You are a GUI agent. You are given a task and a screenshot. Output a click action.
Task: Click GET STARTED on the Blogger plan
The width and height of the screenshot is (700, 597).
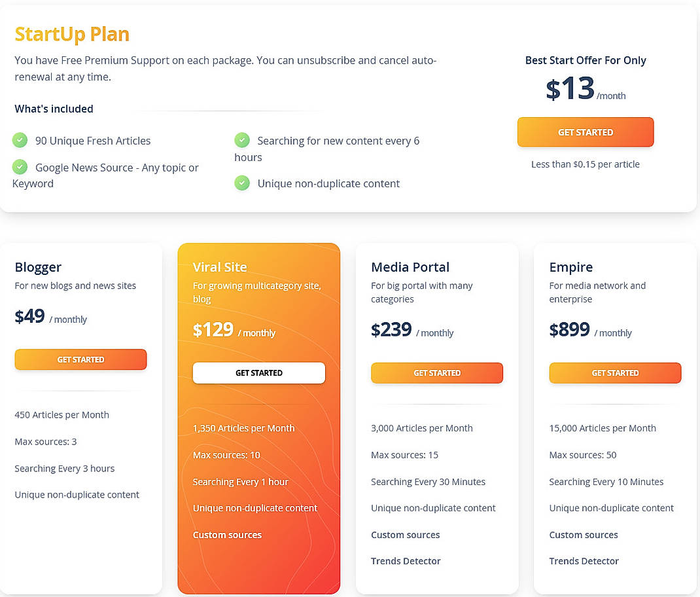(x=80, y=359)
